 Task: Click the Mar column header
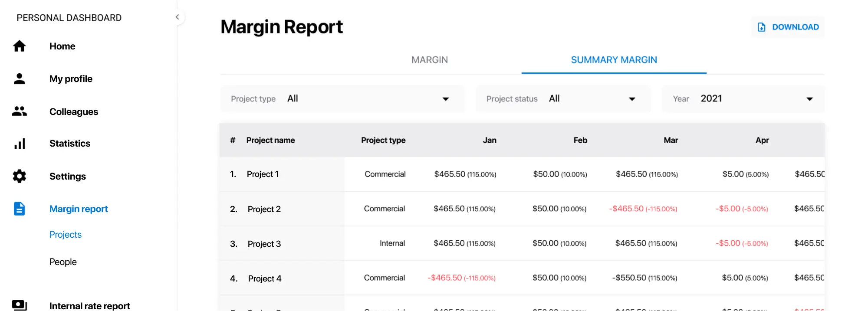coord(671,140)
